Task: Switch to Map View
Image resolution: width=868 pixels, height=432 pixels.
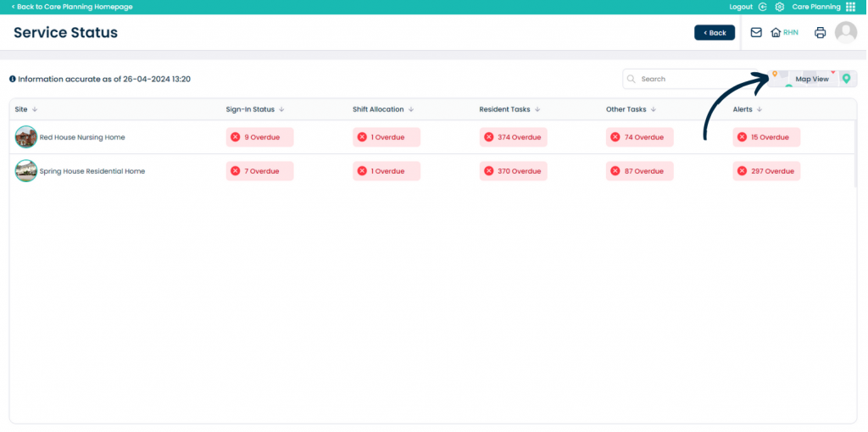Action: (811, 79)
